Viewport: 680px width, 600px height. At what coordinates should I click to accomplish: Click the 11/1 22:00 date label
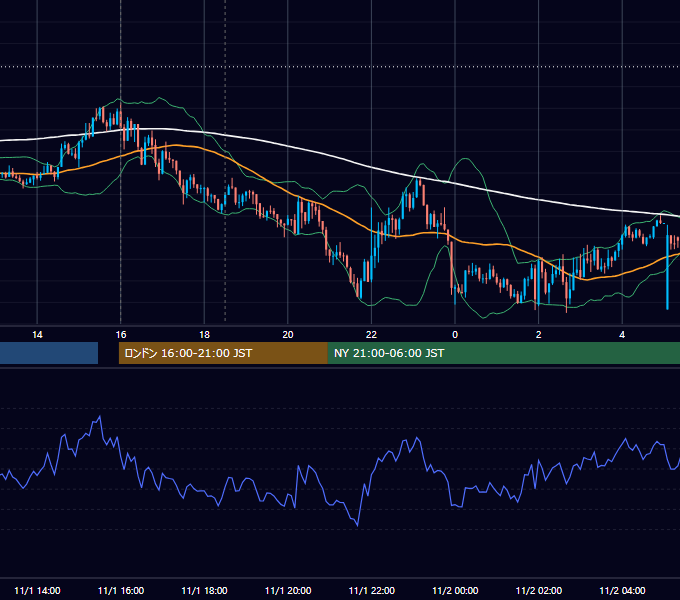pos(372,590)
